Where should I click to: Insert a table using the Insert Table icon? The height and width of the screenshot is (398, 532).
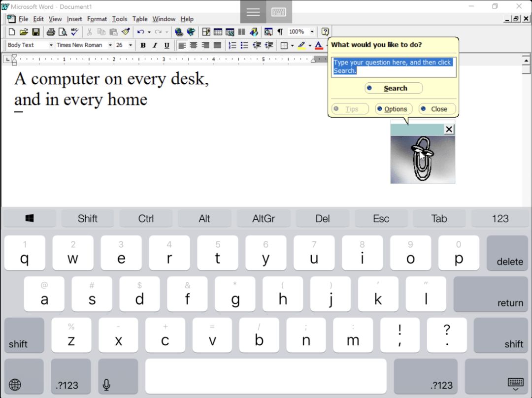[x=218, y=32]
